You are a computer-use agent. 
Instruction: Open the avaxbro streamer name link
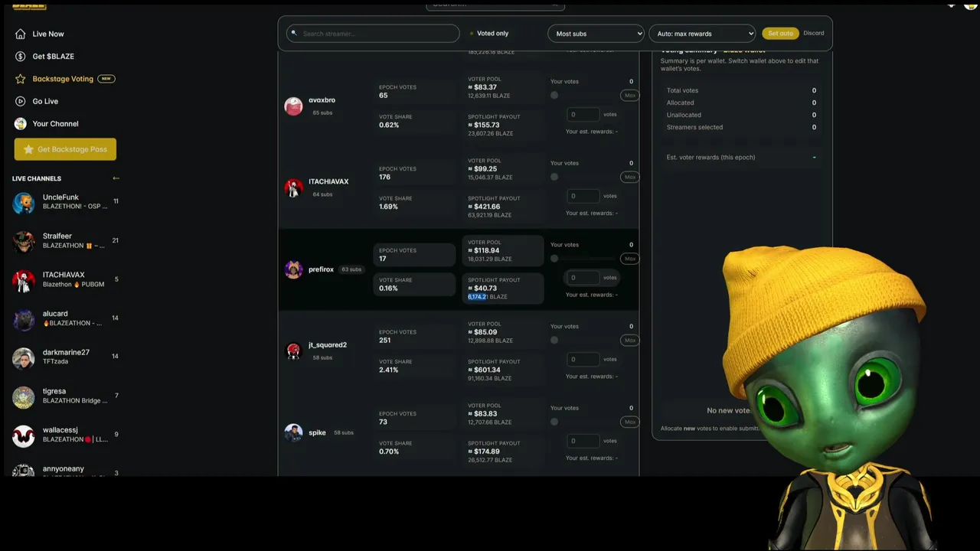322,100
